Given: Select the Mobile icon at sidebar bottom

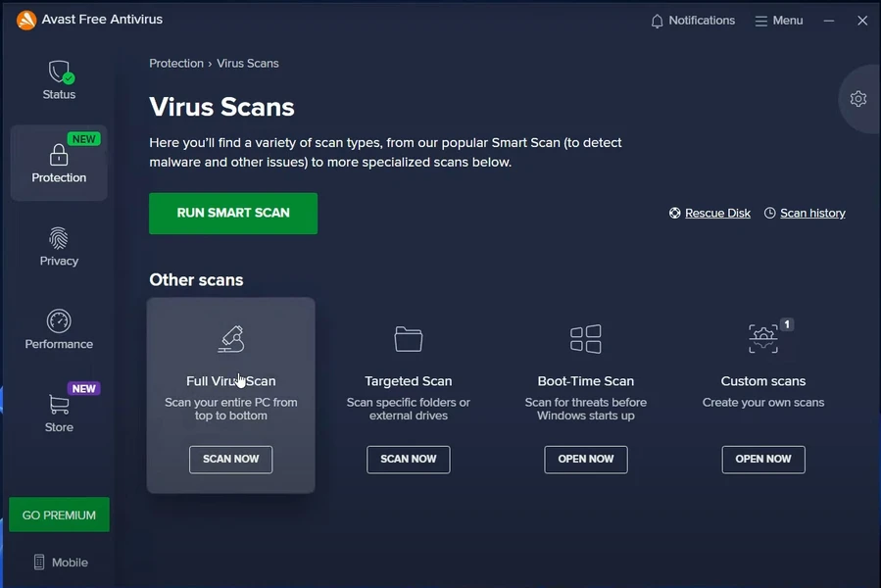Looking at the screenshot, I should tap(37, 562).
